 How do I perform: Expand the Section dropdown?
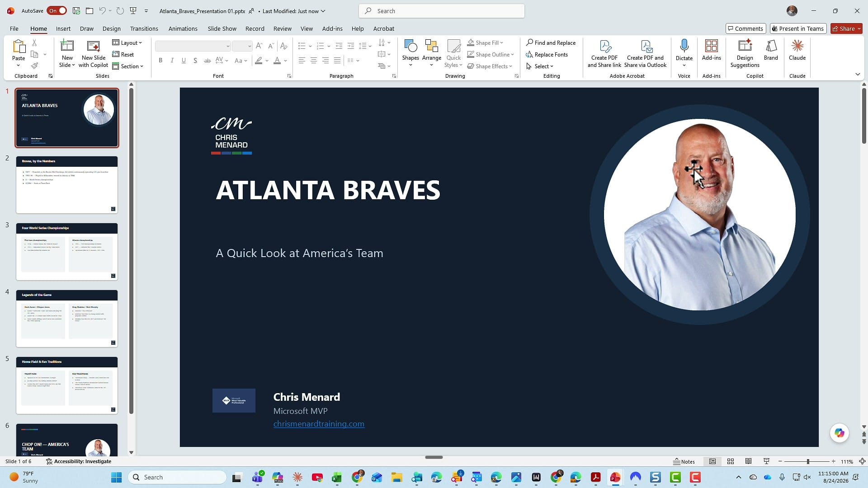[x=127, y=66]
